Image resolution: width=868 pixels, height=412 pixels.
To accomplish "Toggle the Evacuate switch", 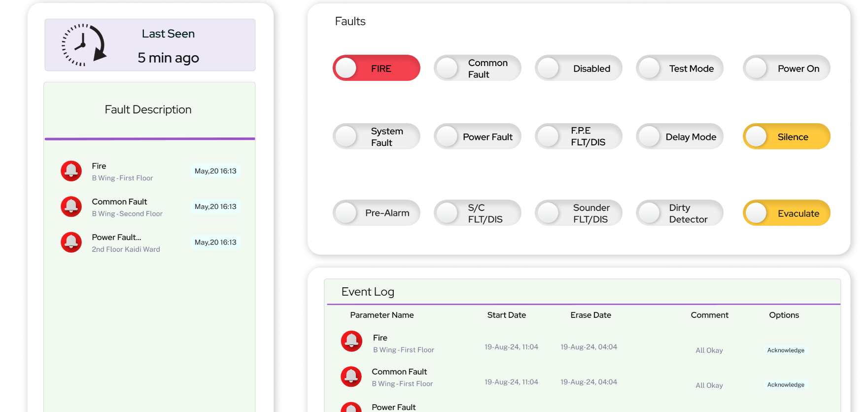I will click(787, 213).
